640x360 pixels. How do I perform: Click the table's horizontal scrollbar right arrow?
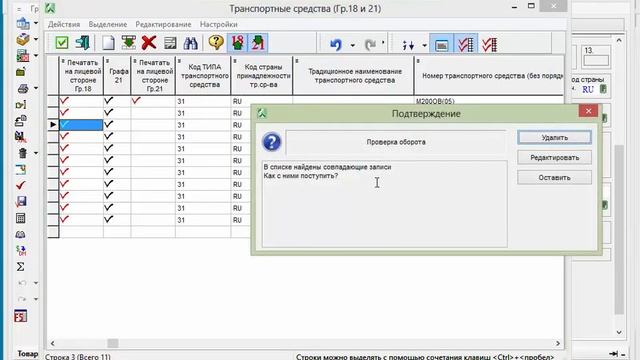click(558, 344)
